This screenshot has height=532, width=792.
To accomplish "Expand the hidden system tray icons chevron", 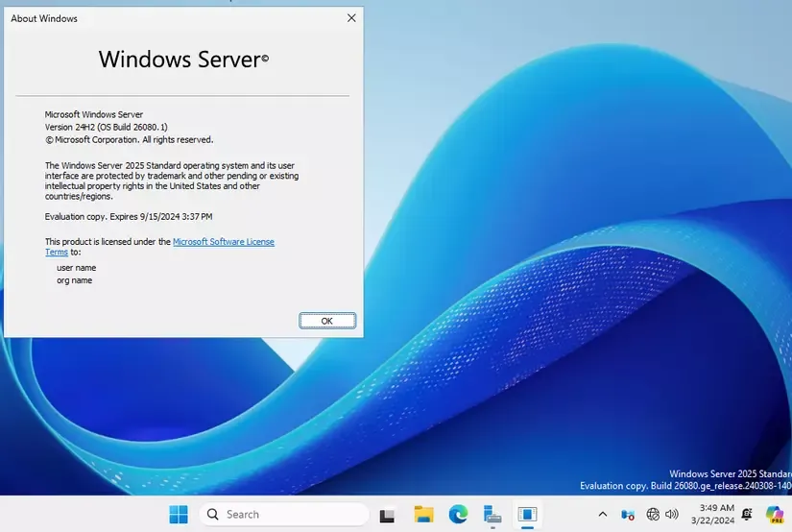I will 602,515.
